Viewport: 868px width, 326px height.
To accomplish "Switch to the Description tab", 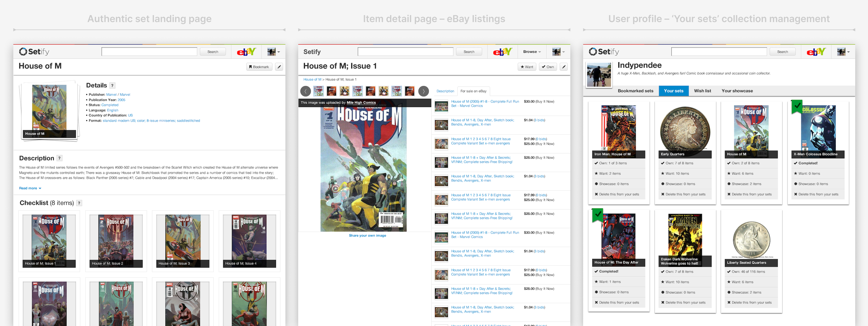I will click(x=445, y=91).
